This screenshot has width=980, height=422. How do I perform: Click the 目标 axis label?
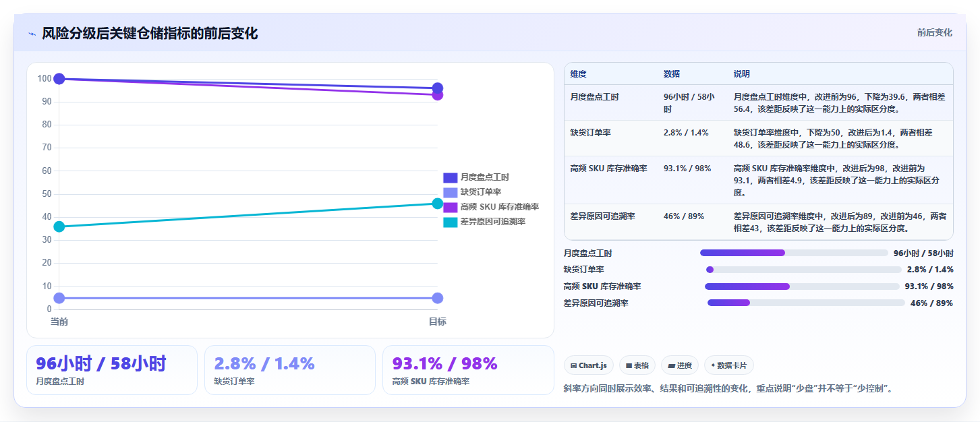(x=438, y=322)
